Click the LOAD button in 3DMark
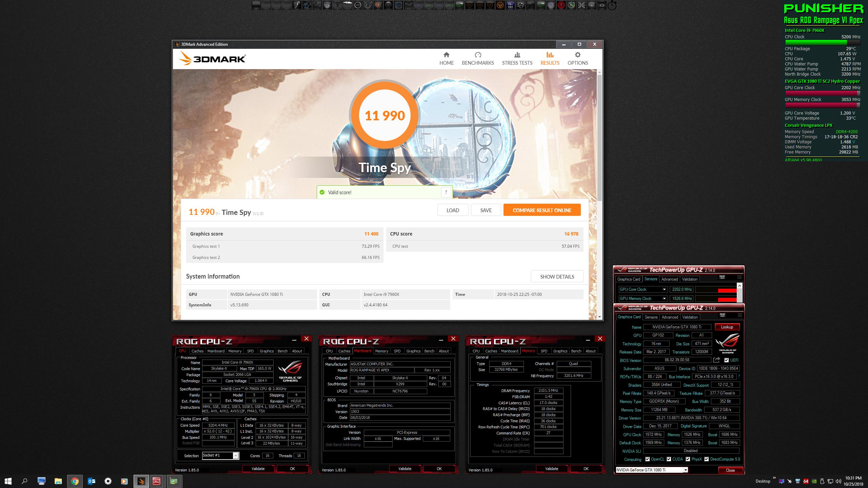This screenshot has width=868, height=488. click(453, 210)
